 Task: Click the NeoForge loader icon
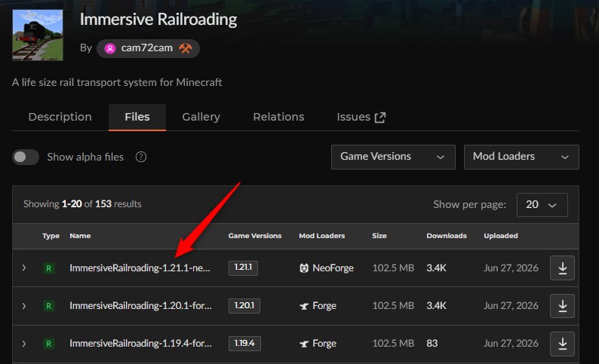click(x=304, y=268)
